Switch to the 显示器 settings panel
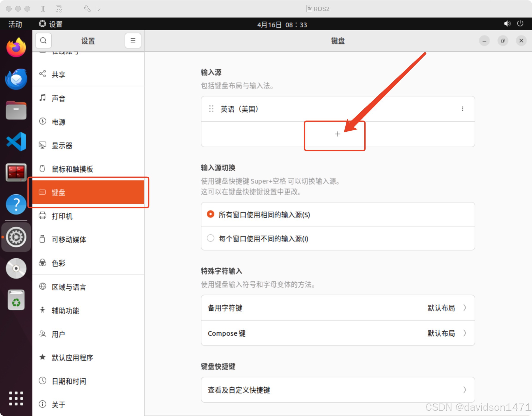 [62, 146]
